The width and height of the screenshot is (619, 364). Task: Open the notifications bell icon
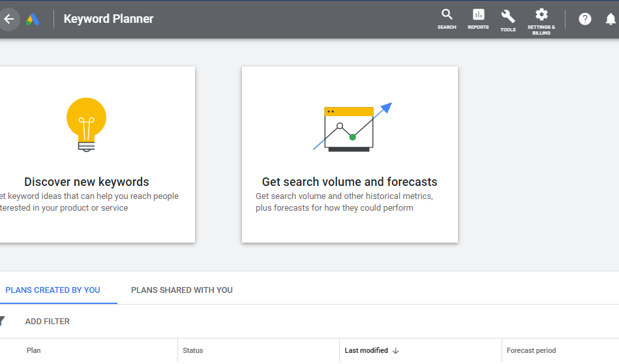pyautogui.click(x=611, y=19)
